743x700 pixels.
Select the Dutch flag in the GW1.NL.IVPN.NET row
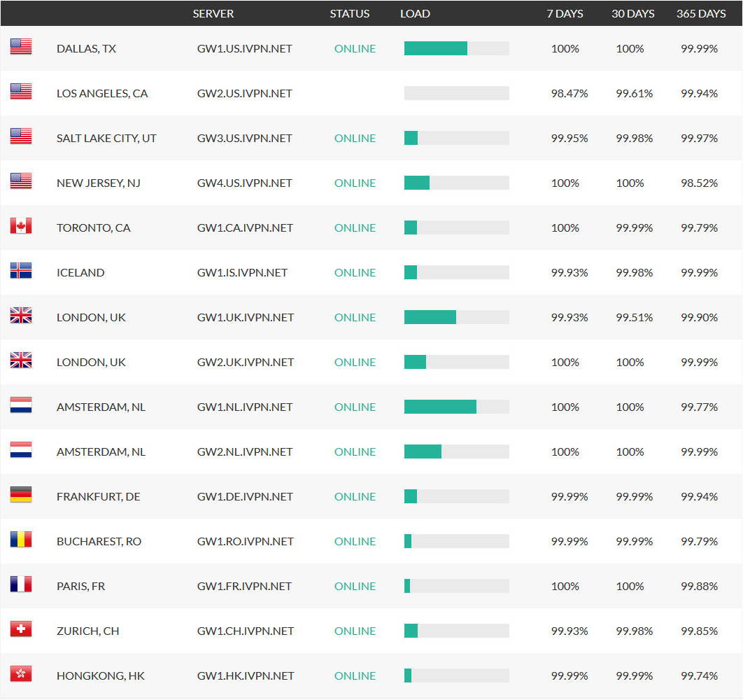21,405
